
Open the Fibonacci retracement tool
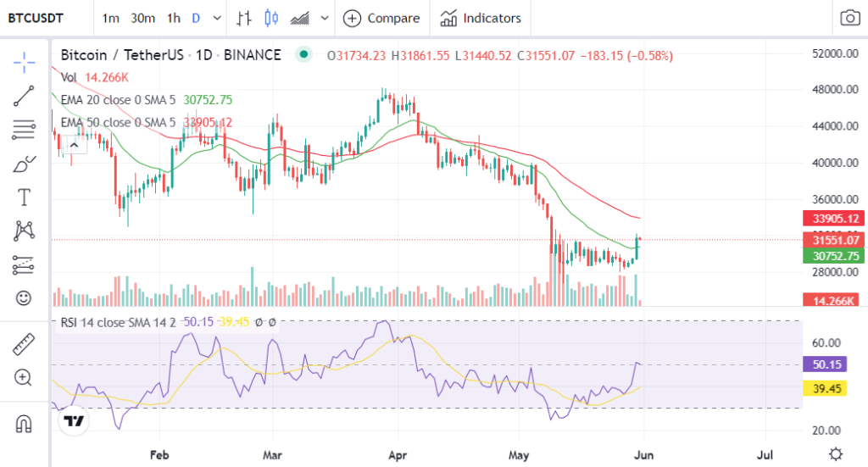pos(24,130)
